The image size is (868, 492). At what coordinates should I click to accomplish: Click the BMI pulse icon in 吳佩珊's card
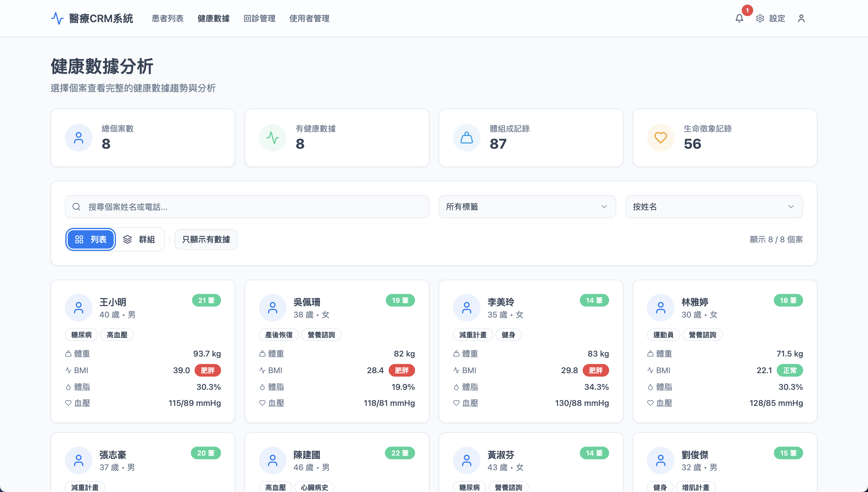[x=262, y=370]
